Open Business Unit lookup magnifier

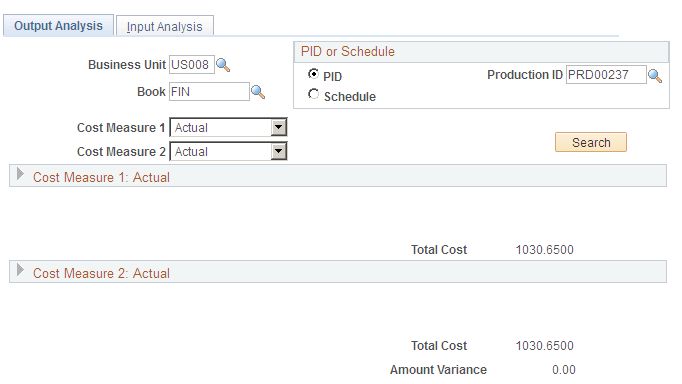point(223,65)
